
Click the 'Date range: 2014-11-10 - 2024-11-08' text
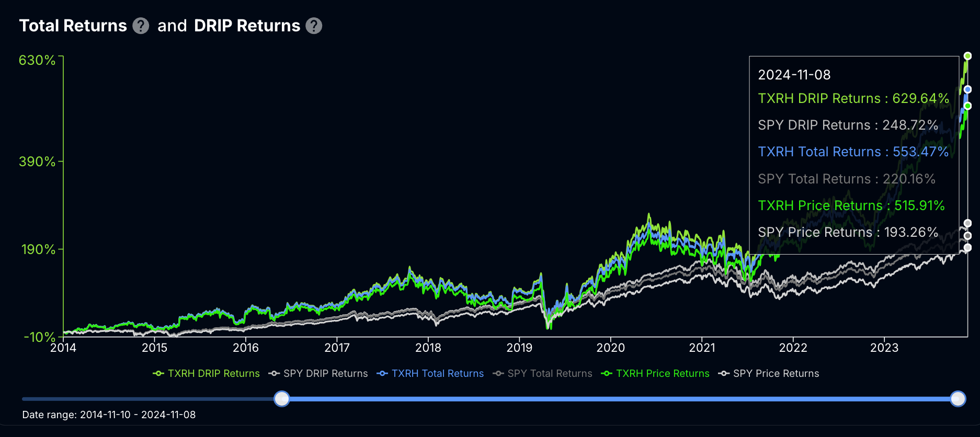pos(109,415)
